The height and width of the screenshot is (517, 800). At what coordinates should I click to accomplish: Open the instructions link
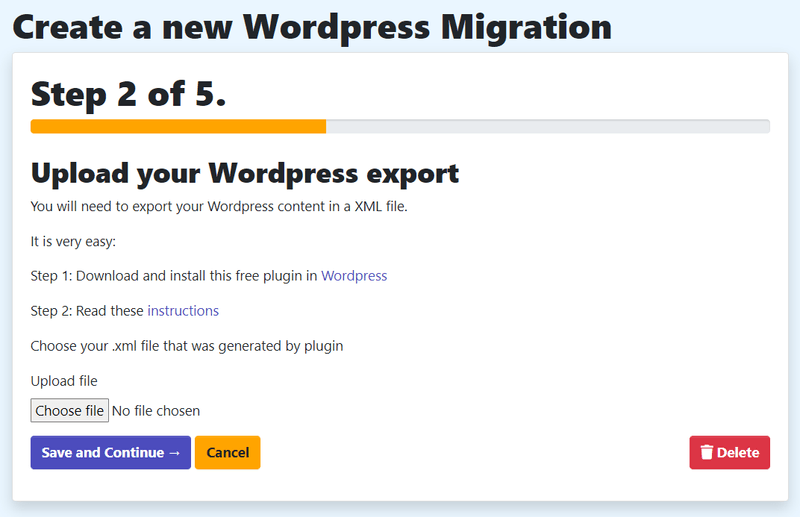point(183,311)
